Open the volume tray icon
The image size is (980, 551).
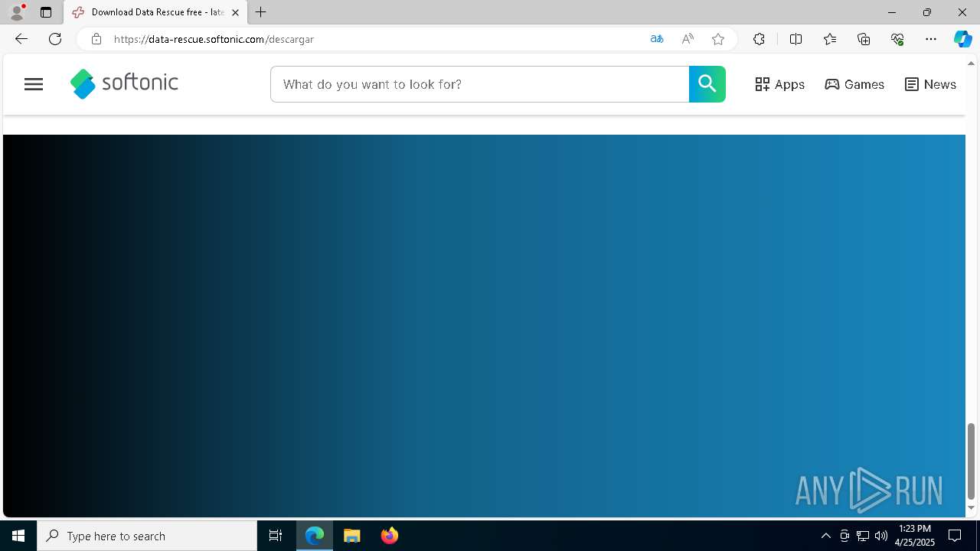coord(881,536)
